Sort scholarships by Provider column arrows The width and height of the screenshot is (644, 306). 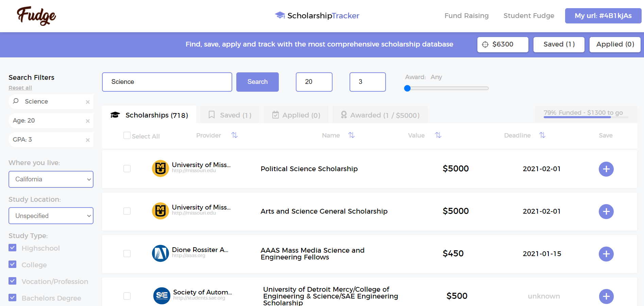tap(234, 135)
